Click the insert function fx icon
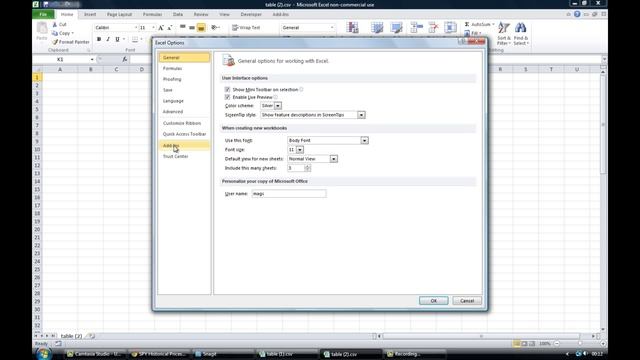The width and height of the screenshot is (640, 360). click(124, 60)
